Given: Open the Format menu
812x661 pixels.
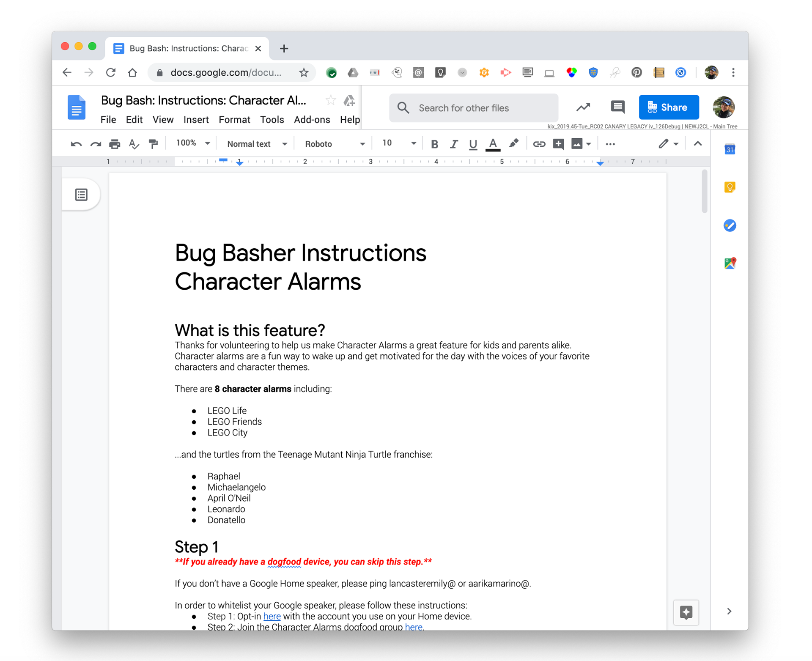Looking at the screenshot, I should coord(234,120).
